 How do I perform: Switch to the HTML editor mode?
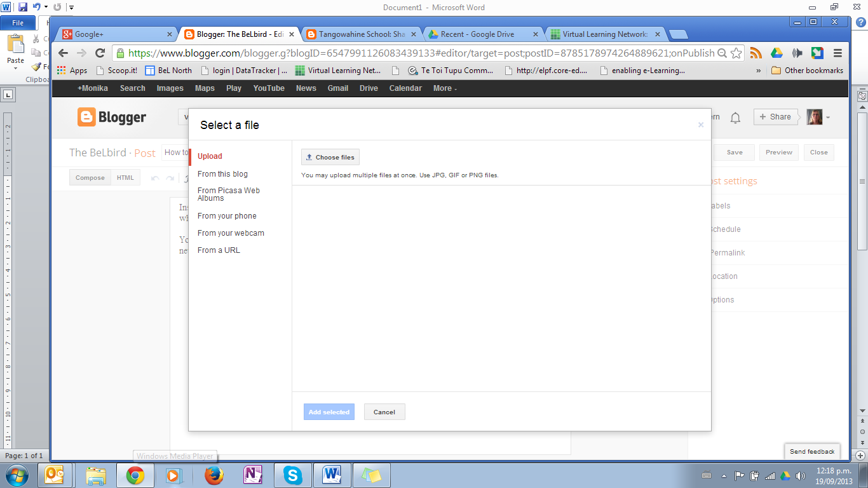click(126, 178)
